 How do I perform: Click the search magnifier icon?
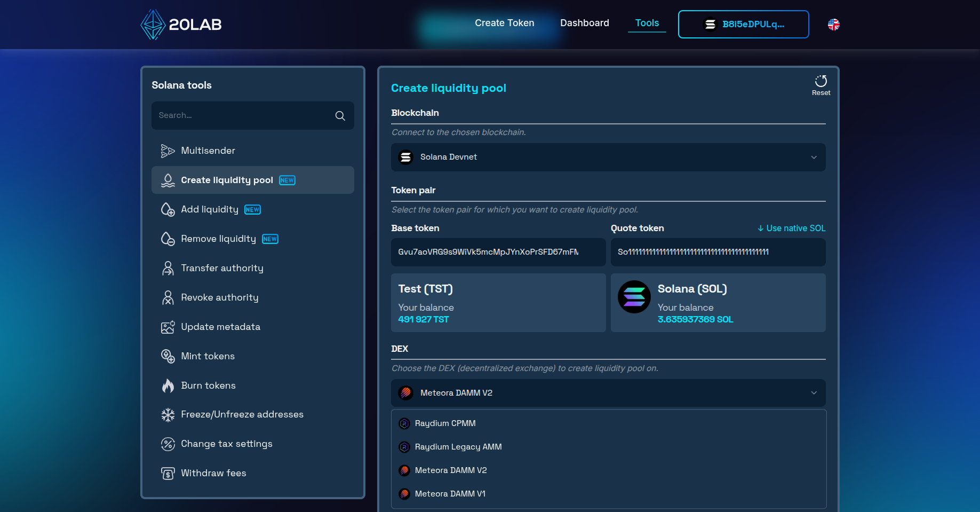340,116
